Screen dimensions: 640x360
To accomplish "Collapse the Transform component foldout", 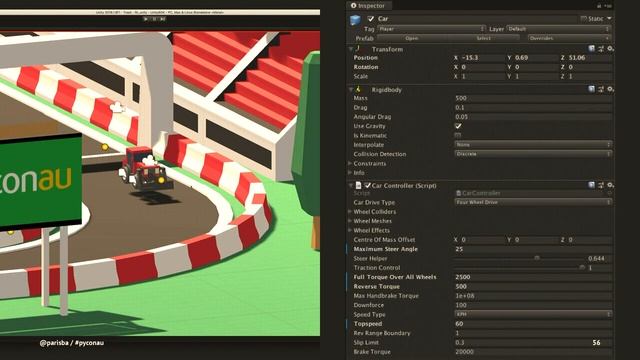I will (351, 49).
